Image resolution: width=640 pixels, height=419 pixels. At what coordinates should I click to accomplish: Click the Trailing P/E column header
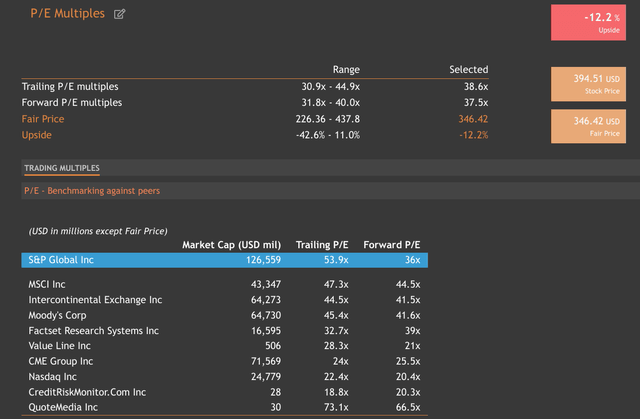(322, 245)
